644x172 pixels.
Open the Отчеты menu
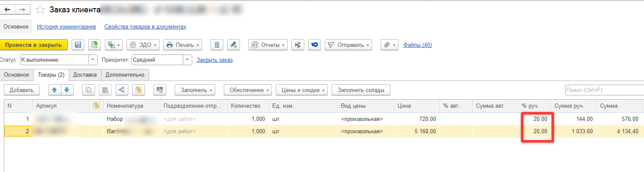pos(268,45)
